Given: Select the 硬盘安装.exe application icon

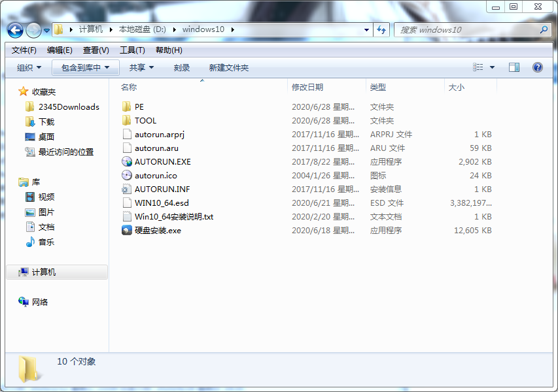Looking at the screenshot, I should click(x=127, y=230).
